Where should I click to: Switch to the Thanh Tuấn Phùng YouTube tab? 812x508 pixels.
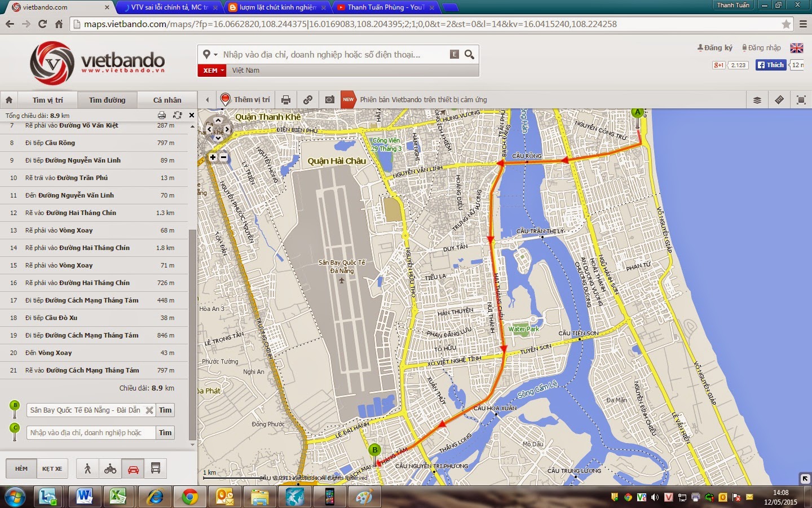(386, 7)
